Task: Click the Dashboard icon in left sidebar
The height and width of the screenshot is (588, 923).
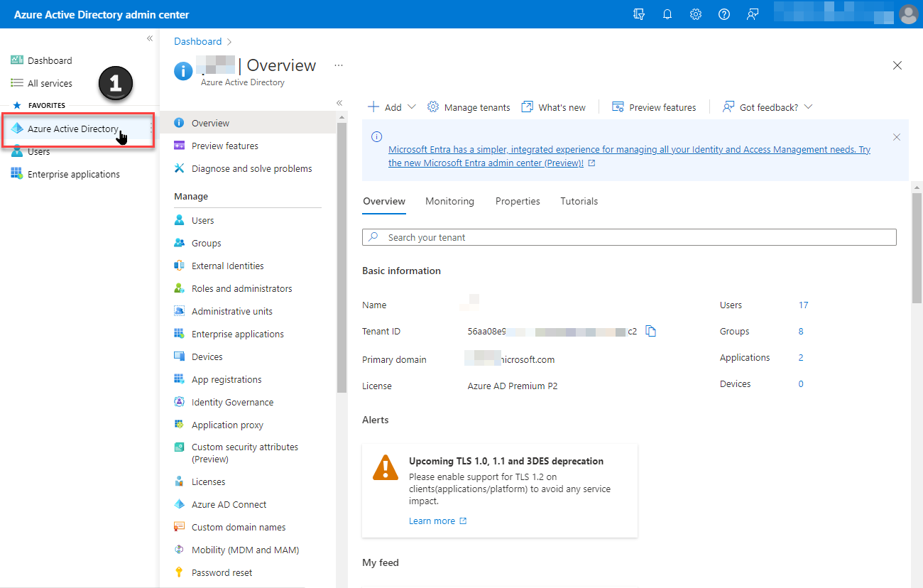Action: 17,60
